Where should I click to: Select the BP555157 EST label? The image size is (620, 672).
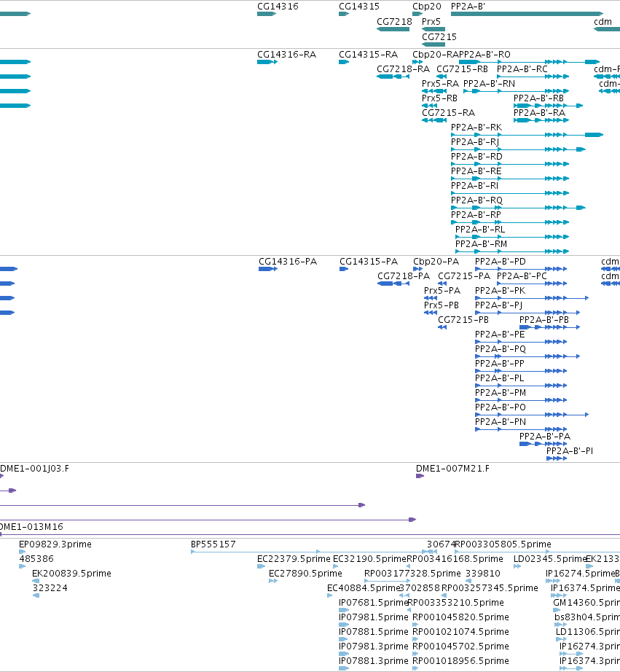click(x=213, y=544)
